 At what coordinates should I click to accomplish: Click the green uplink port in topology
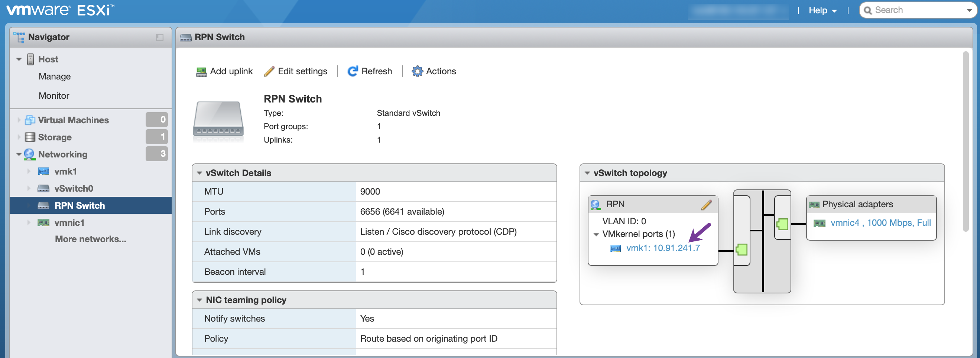[782, 224]
